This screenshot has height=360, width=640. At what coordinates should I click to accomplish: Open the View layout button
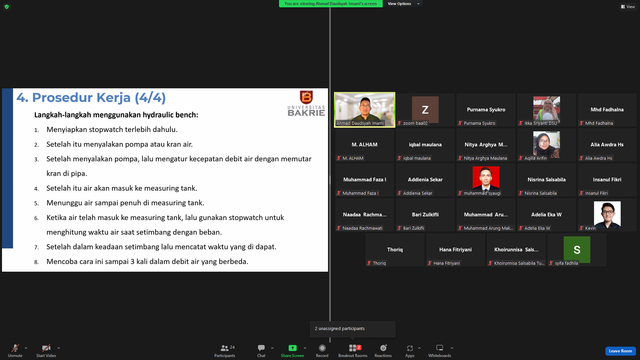[x=628, y=7]
